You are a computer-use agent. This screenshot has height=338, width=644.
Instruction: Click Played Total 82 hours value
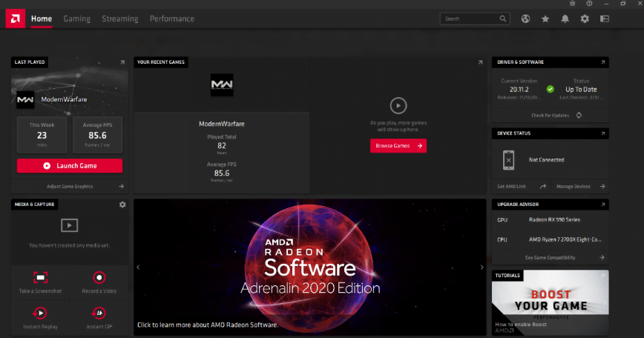(222, 145)
